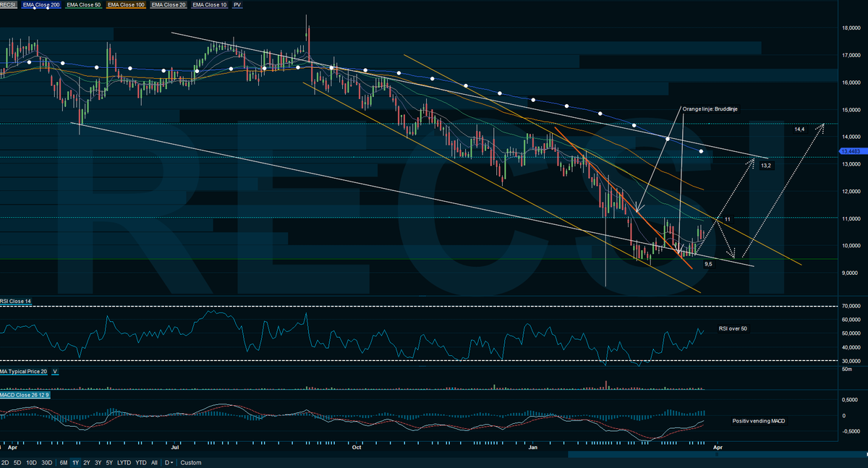Select the RECSI symbol label

[8, 5]
